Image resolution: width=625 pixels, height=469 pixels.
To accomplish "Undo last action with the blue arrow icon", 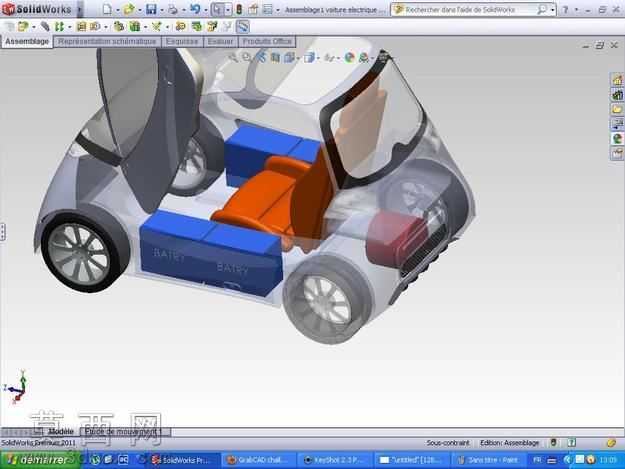I will click(195, 9).
